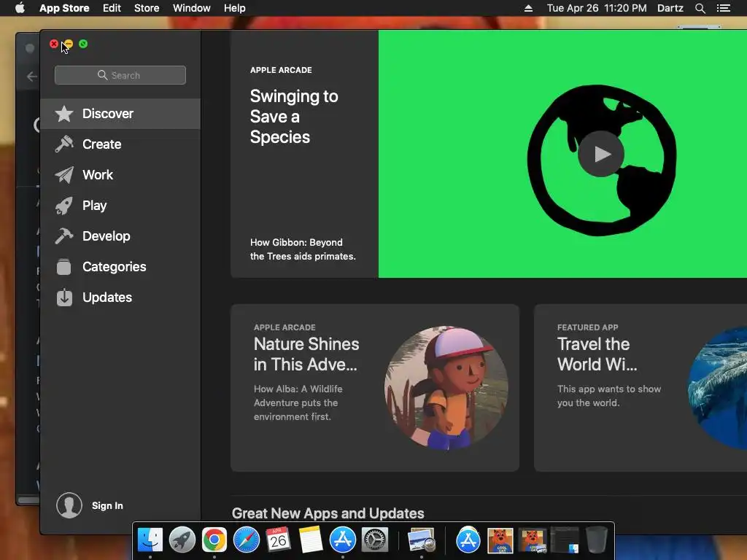Image resolution: width=747 pixels, height=560 pixels.
Task: Open the Applications folder stack in Dock
Action: [468, 540]
